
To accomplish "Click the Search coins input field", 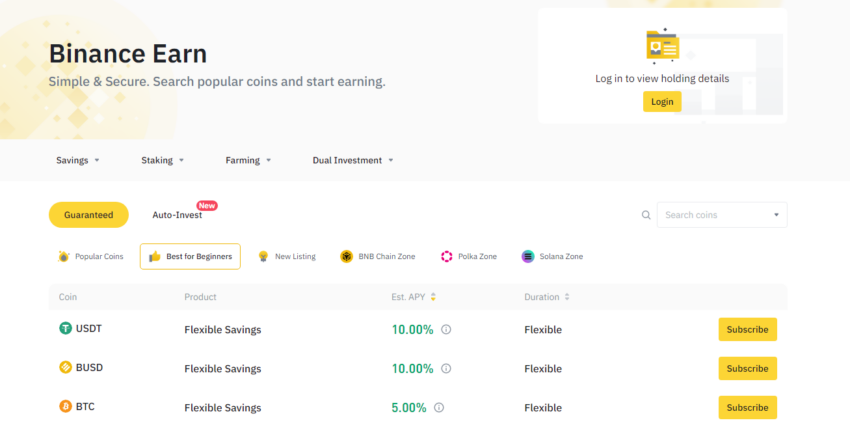I will coord(722,215).
